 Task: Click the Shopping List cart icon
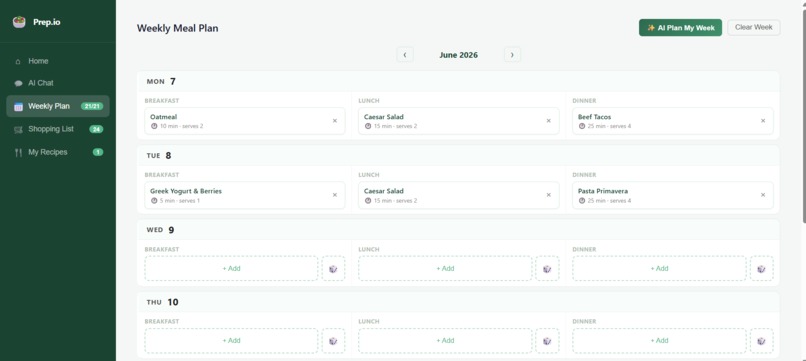[19, 129]
